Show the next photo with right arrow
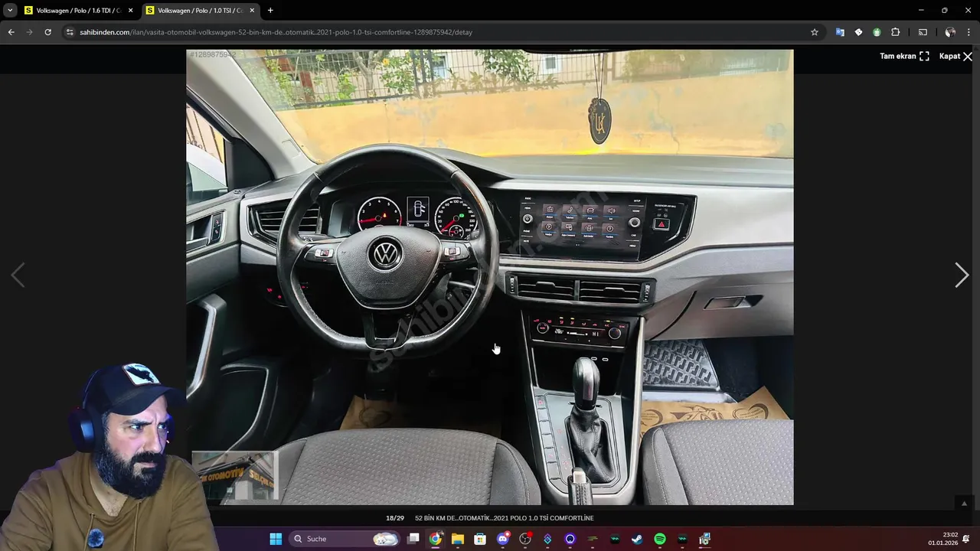The width and height of the screenshot is (980, 551). coord(962,275)
